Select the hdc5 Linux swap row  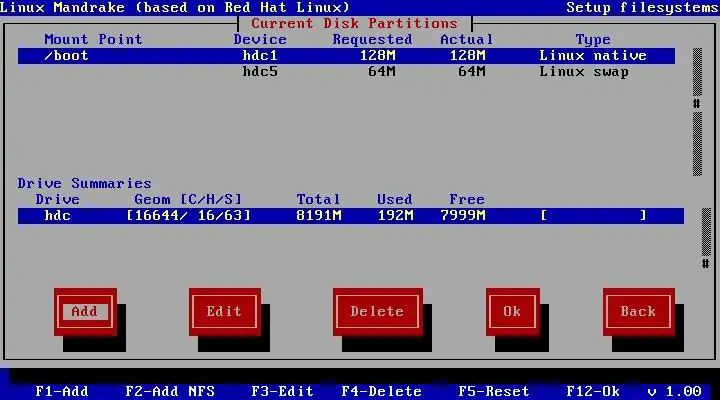(346, 72)
